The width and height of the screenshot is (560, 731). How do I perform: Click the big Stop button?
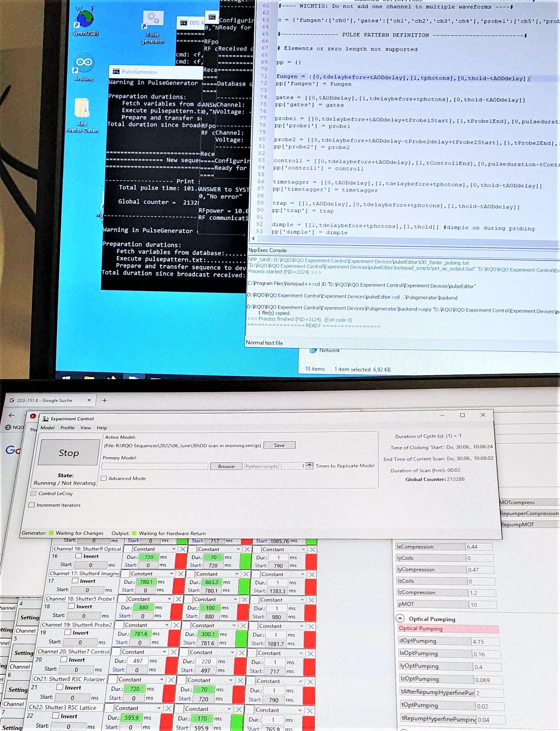click(x=69, y=453)
